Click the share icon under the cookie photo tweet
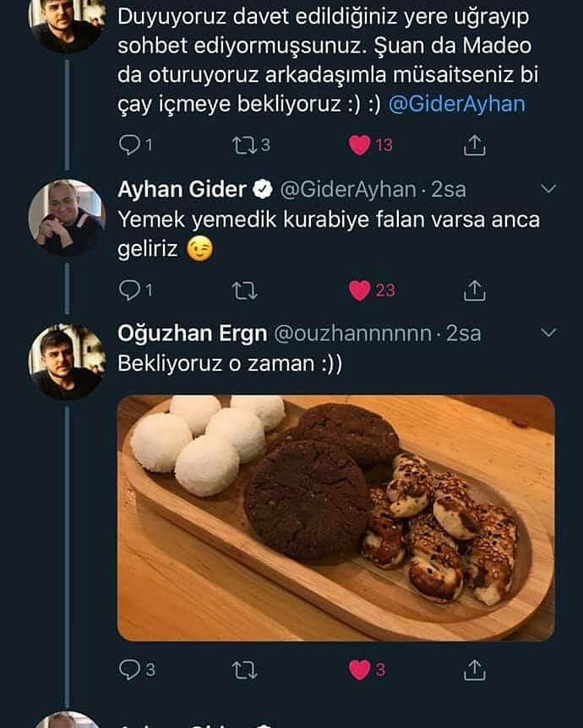 tap(476, 670)
